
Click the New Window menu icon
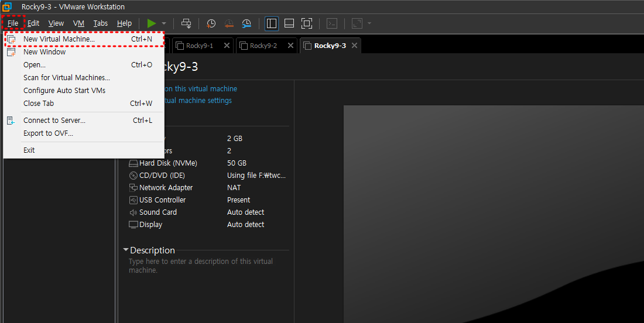(11, 52)
